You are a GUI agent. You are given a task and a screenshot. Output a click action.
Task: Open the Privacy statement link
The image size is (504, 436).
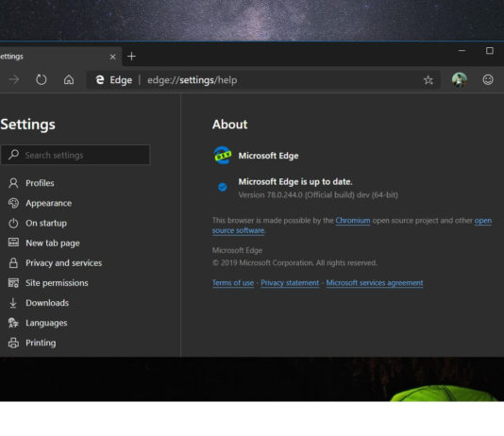coord(290,283)
